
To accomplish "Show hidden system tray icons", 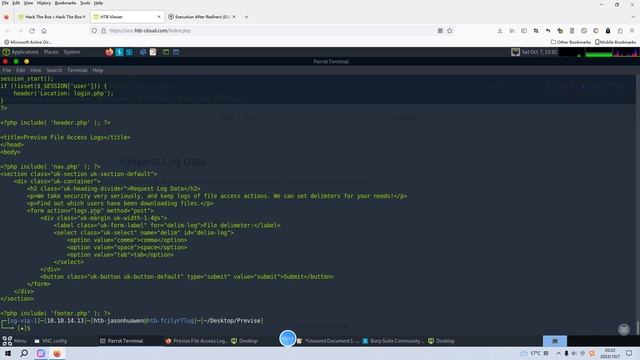I will click(558, 353).
